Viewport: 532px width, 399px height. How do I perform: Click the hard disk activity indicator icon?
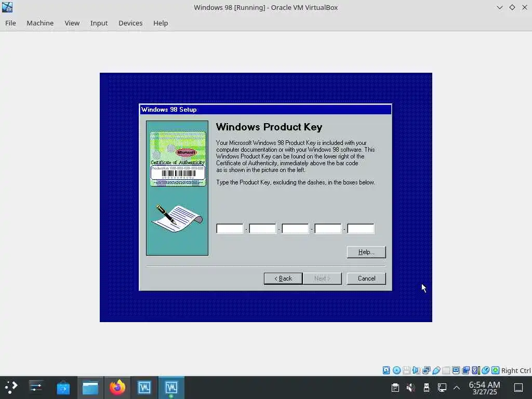tap(386, 370)
